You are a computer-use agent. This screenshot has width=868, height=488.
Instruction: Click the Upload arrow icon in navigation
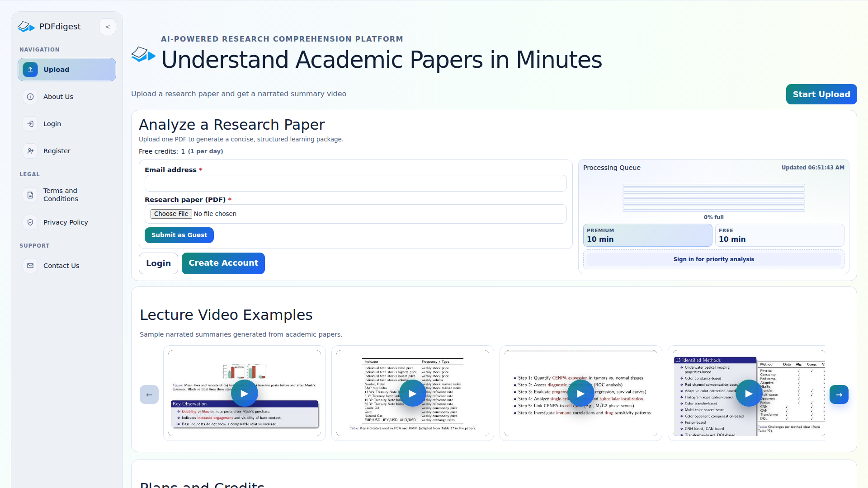[30, 70]
